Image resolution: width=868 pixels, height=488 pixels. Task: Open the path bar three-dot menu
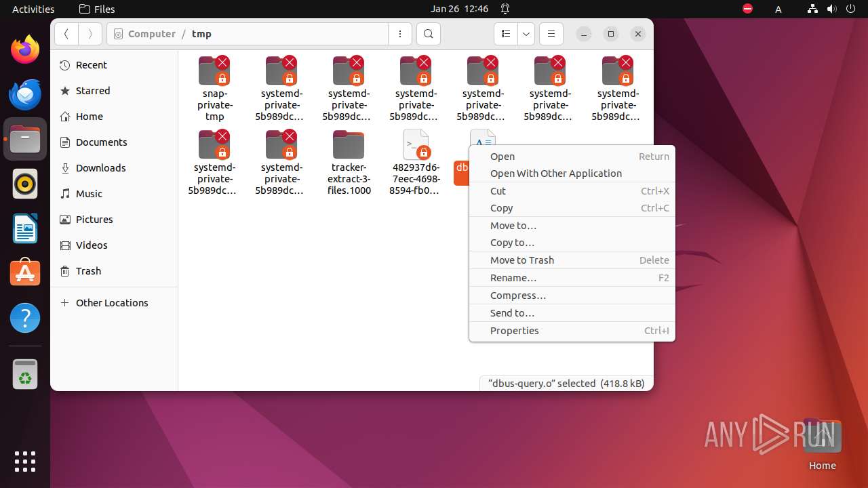pos(399,34)
